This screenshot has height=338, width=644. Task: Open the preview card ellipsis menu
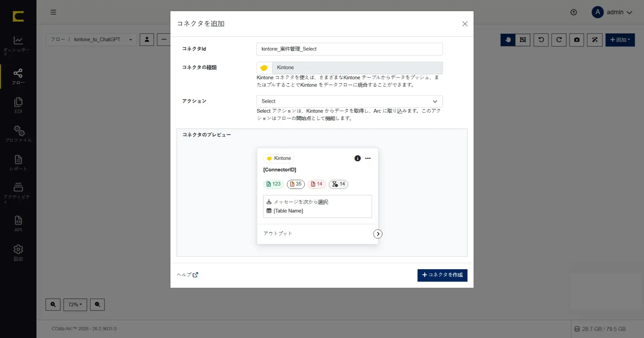click(368, 158)
